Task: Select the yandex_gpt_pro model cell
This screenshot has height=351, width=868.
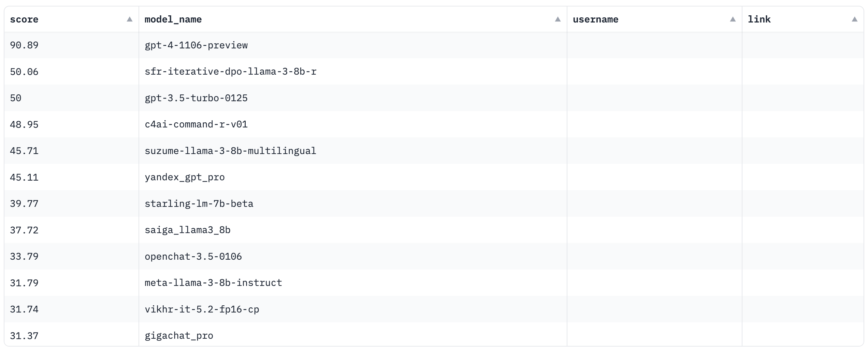Action: pos(185,177)
